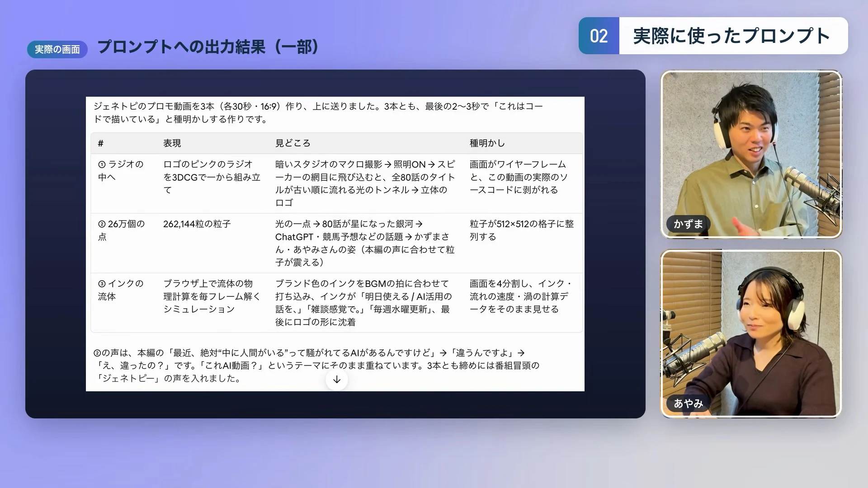Click the ブラウザ上で流体の物理計算 cell
The height and width of the screenshot is (488, 868).
click(212, 296)
